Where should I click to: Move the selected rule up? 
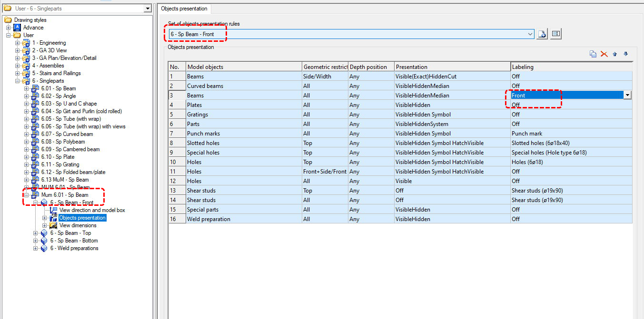click(615, 54)
